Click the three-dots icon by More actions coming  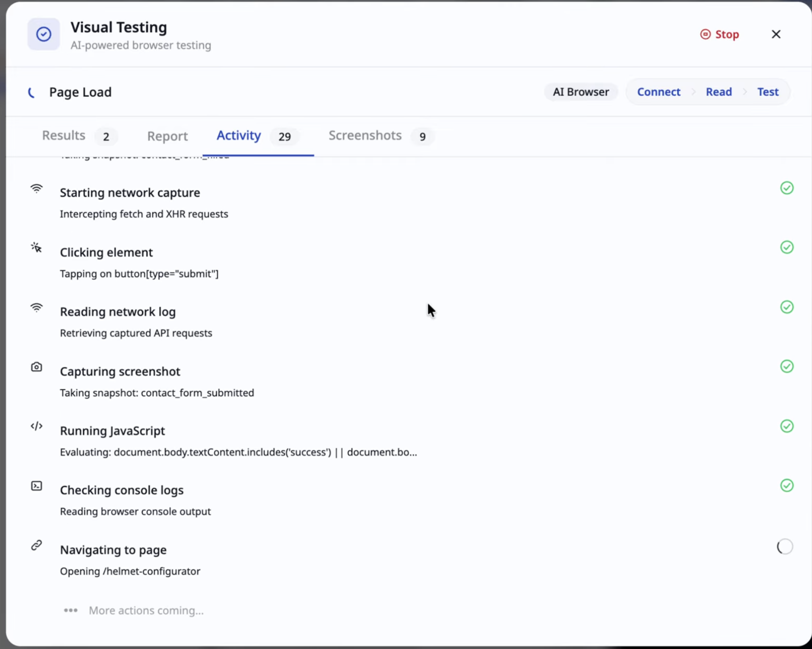[x=71, y=611]
